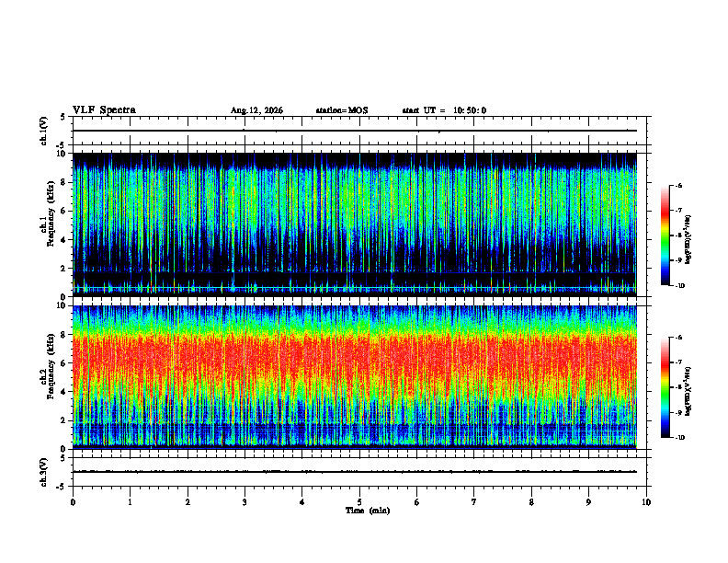
Task: Click the ch.1 voltage waveform trace
Action: 355,131
